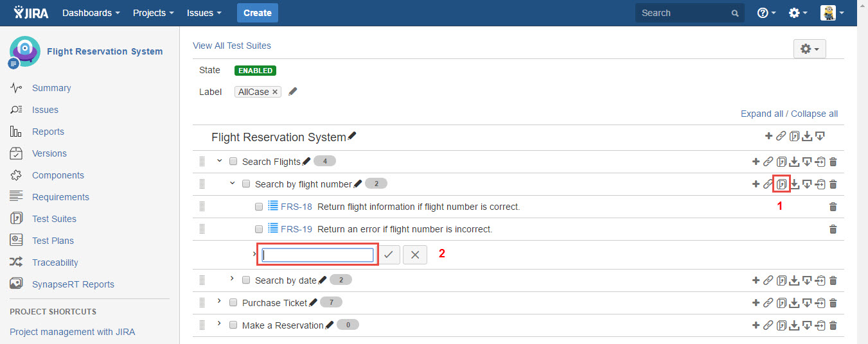Click the link icon on Purchase Ticket row
This screenshot has height=344, width=868.
click(768, 303)
